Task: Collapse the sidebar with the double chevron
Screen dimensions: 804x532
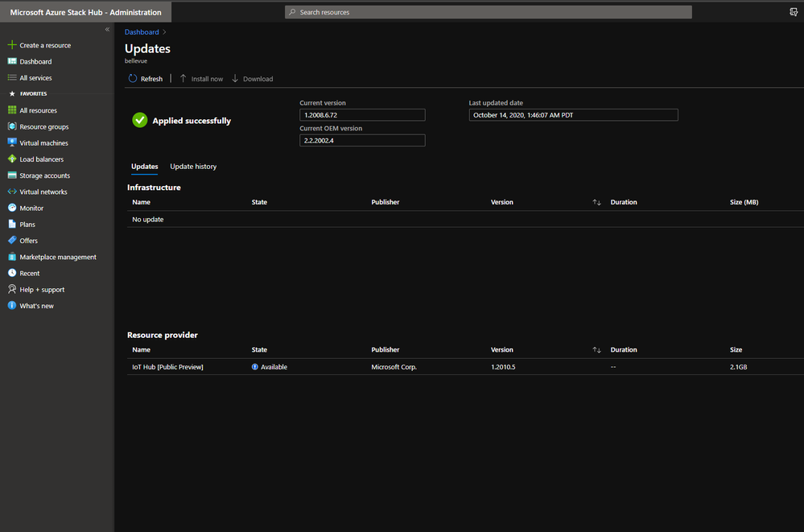Action: [x=107, y=29]
